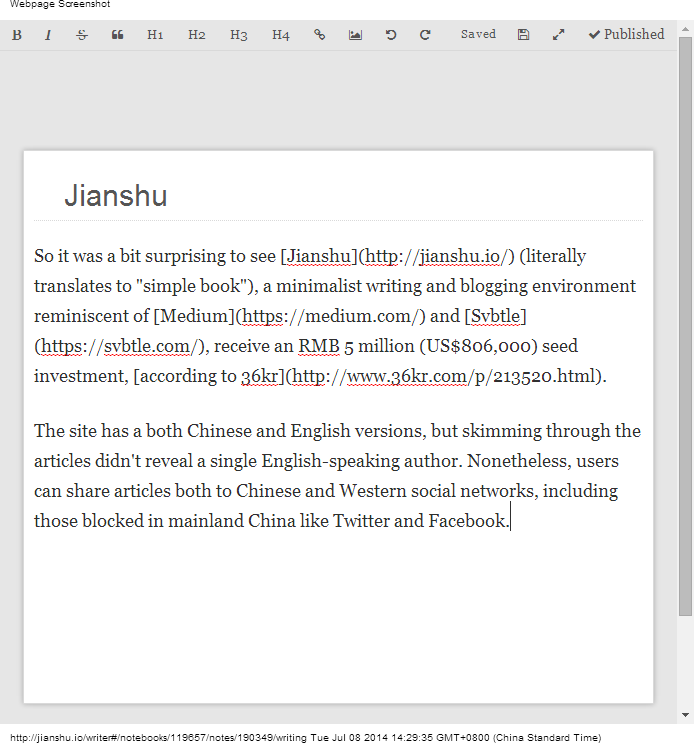Save the note with the floppy disk icon

click(x=523, y=35)
